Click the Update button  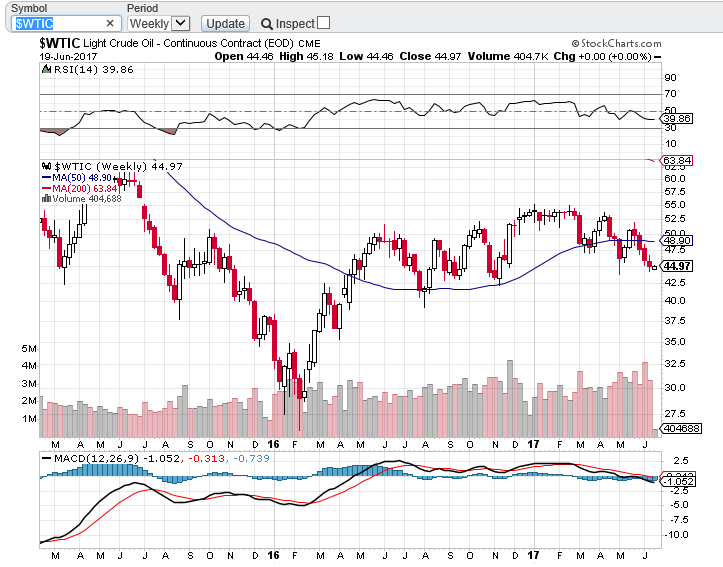pos(225,24)
